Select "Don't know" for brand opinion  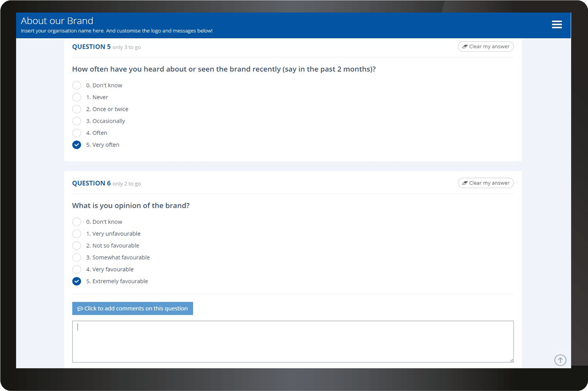pos(77,222)
